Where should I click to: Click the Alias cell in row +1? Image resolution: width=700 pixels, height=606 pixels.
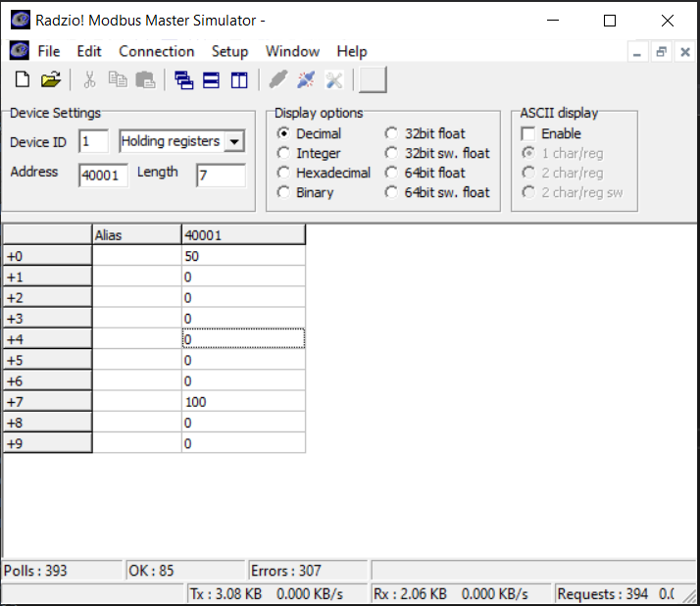pos(137,277)
